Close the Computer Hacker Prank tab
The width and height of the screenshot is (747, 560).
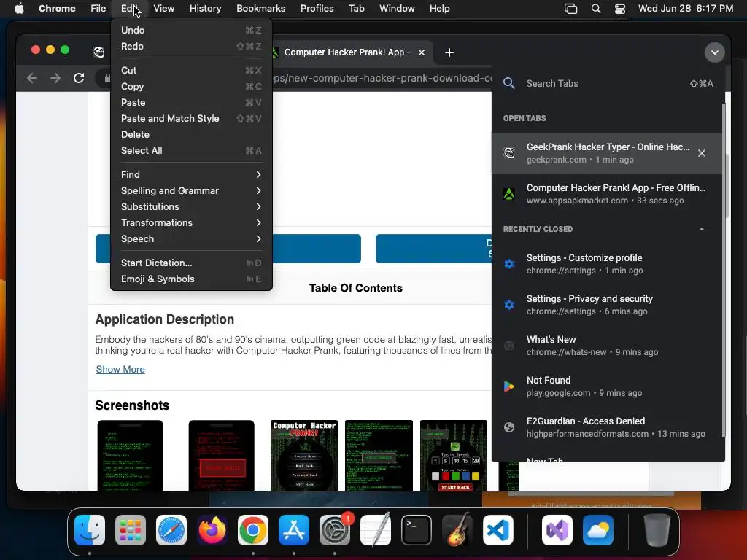[422, 52]
